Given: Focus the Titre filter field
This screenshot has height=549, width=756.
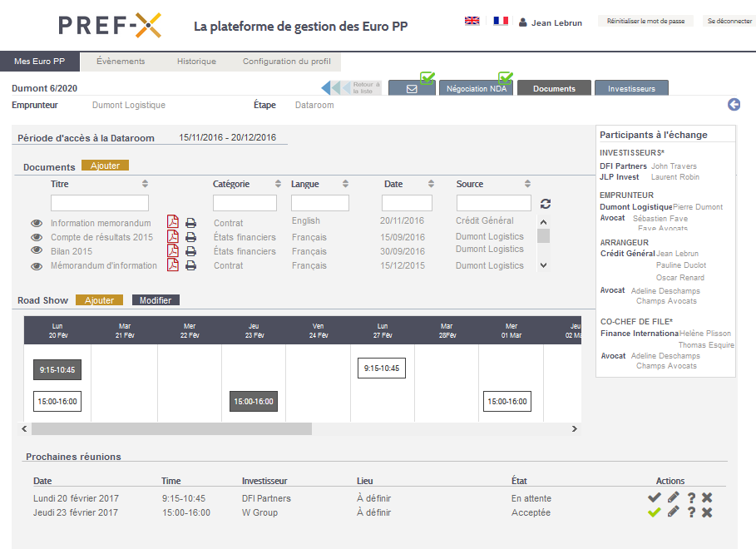Looking at the screenshot, I should pos(100,203).
